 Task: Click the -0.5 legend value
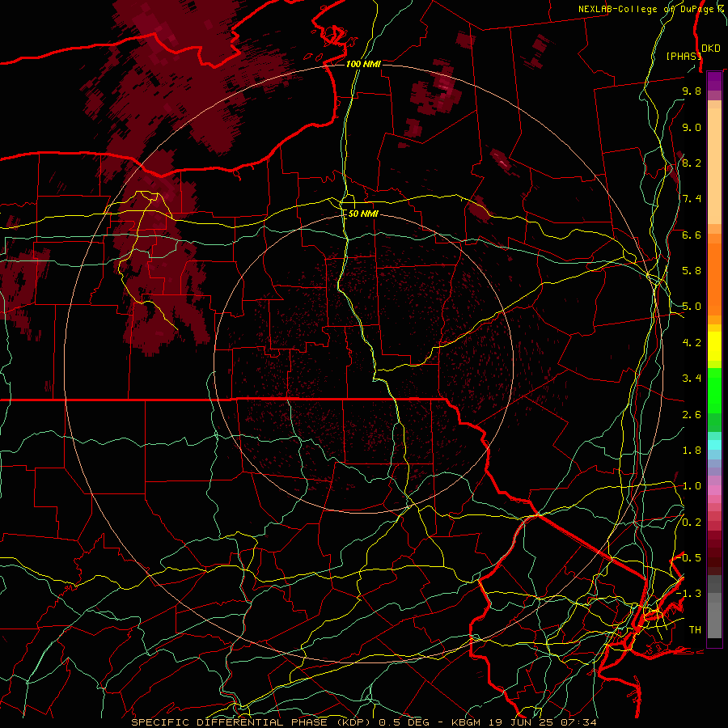pyautogui.click(x=688, y=558)
